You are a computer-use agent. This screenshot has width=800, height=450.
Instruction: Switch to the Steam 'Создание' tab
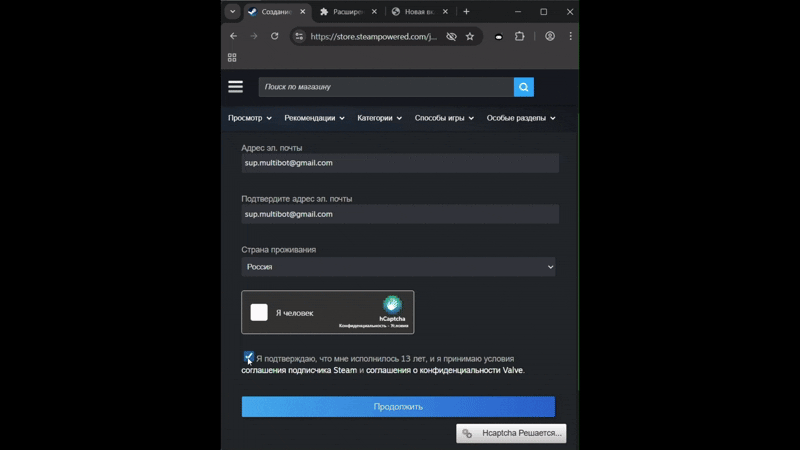(276, 12)
